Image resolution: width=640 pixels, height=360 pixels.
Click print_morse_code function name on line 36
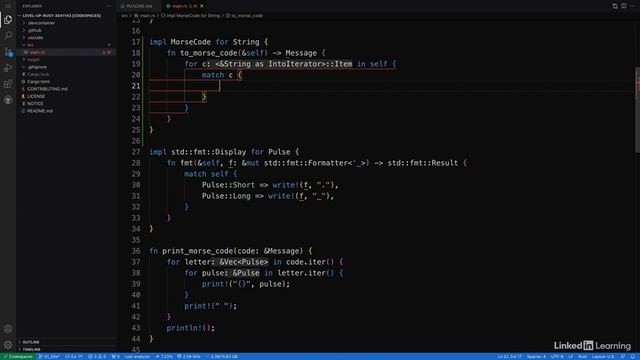point(197,251)
